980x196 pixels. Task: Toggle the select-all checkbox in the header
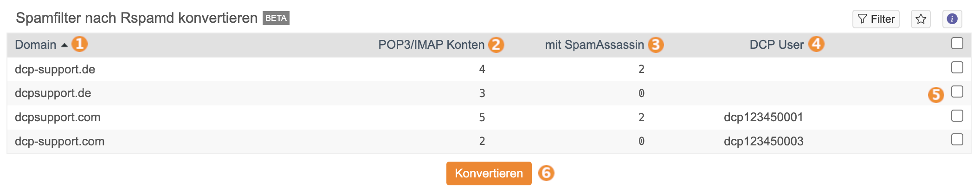coord(957,43)
